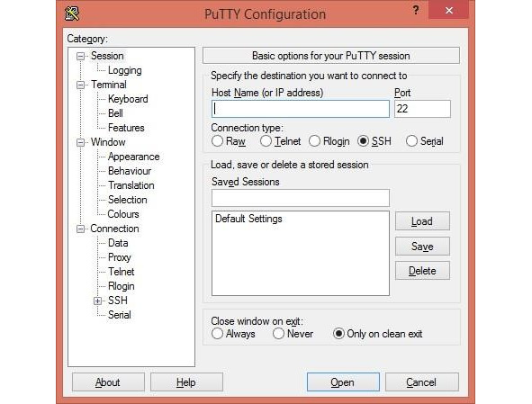
Task: Open Data settings category
Action: 118,243
